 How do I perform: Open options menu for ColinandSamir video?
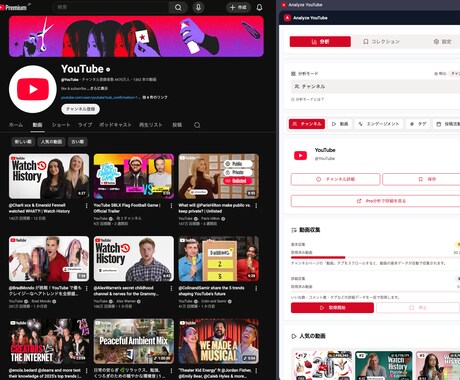256,288
